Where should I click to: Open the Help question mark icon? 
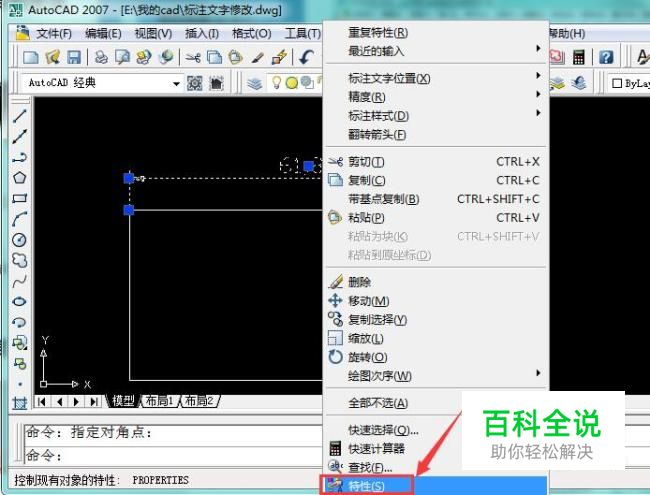(606, 57)
